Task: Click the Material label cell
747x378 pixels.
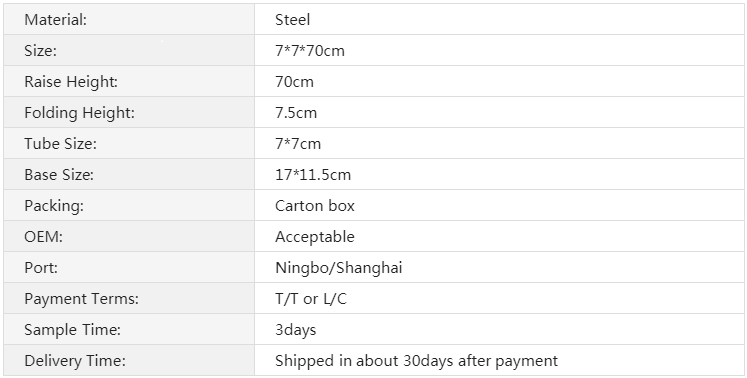Action: click(x=129, y=19)
